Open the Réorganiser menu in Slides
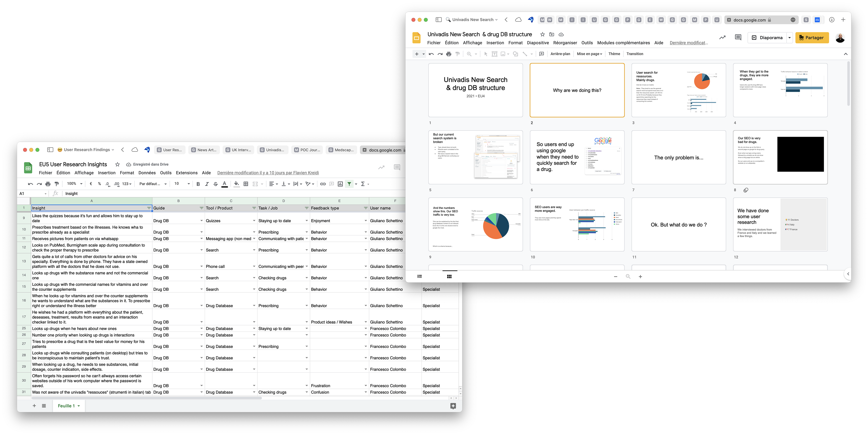Viewport: 868px width, 435px height. (x=565, y=43)
